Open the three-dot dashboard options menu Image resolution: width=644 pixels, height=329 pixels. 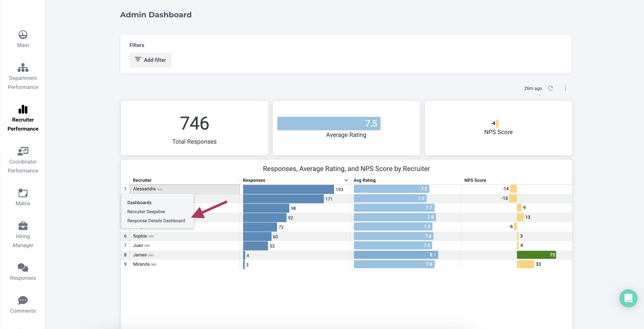point(565,88)
